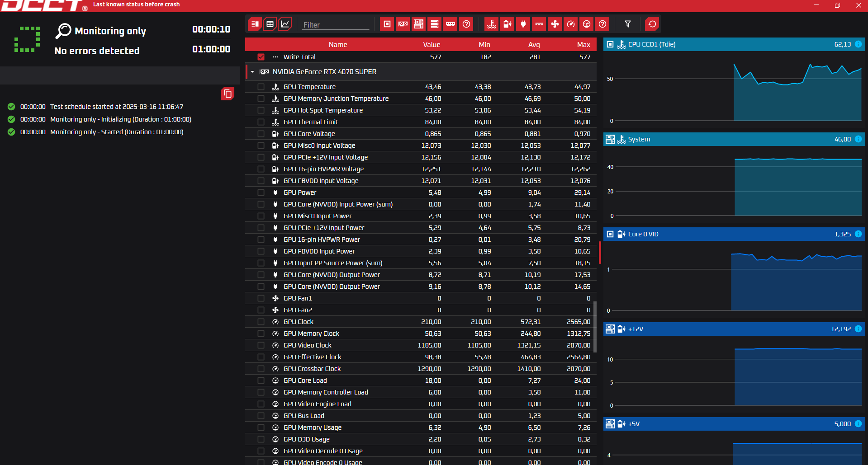Toggle the storage drive hardware filter icon
868x465 pixels.
[x=435, y=24]
